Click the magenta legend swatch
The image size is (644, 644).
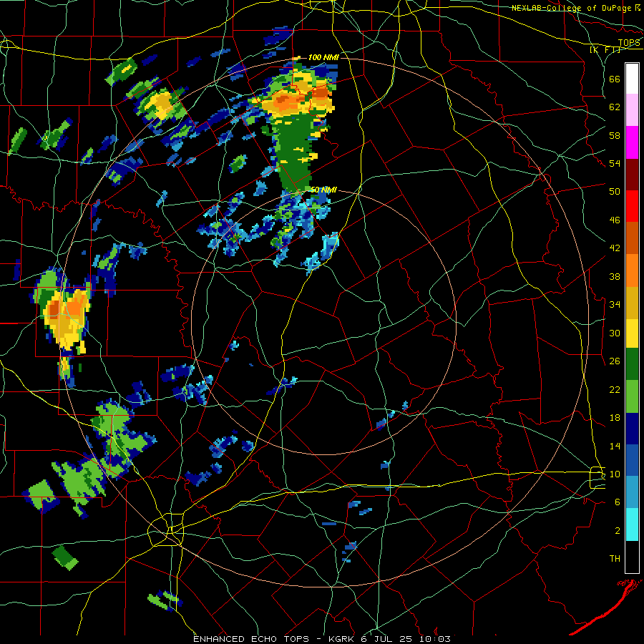click(x=632, y=142)
